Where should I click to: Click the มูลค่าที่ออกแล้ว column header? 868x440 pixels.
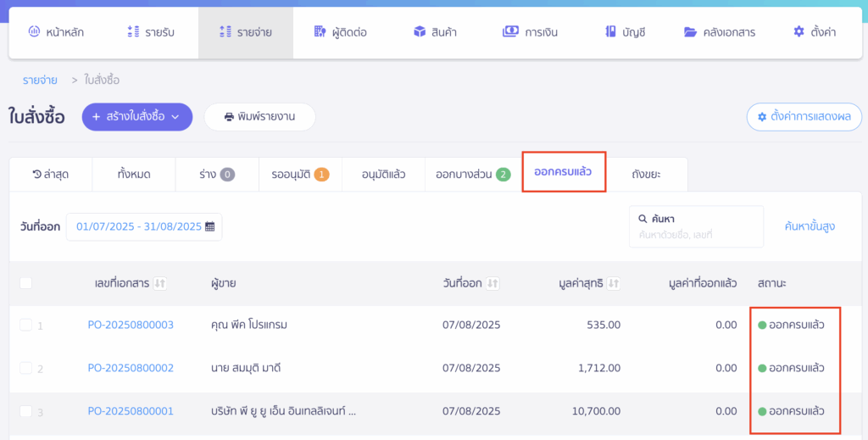703,283
